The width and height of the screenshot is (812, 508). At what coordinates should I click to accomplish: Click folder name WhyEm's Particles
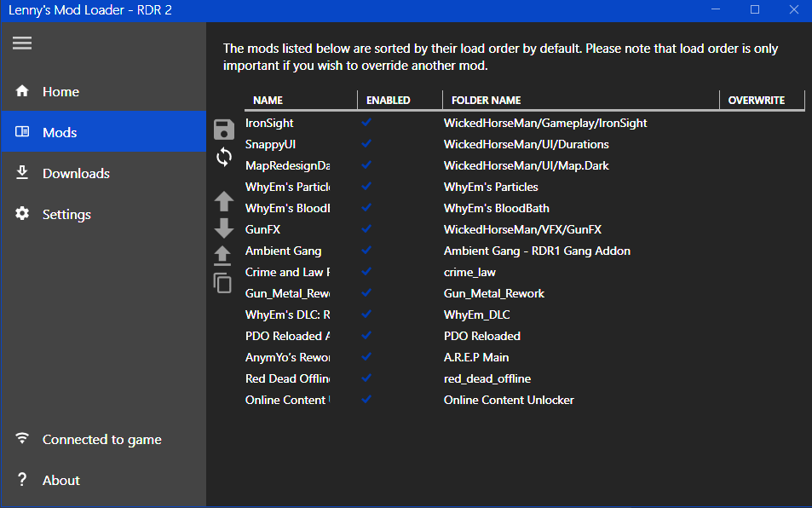coord(491,187)
